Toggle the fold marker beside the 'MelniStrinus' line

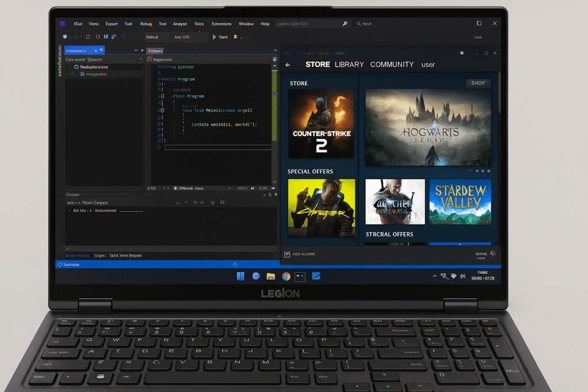click(x=163, y=111)
